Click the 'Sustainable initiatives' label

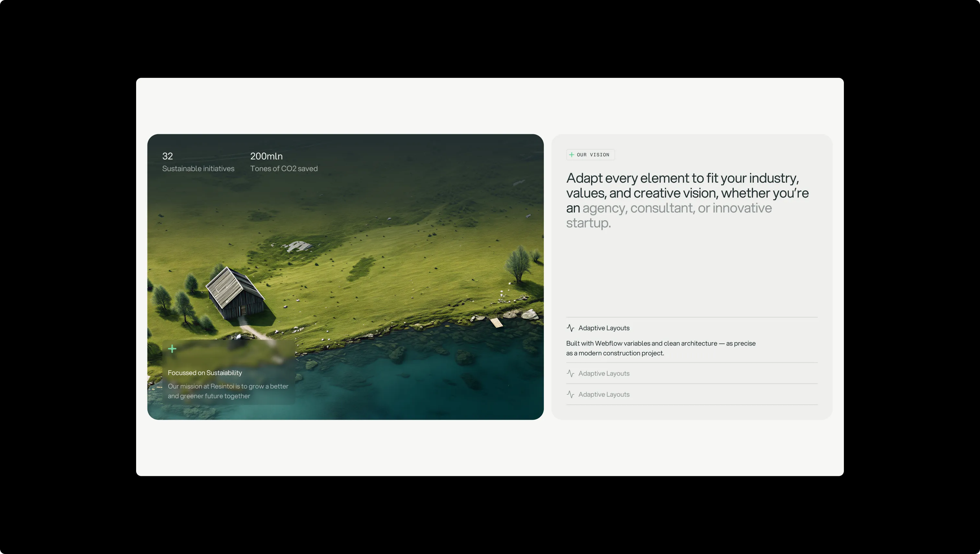click(x=198, y=169)
